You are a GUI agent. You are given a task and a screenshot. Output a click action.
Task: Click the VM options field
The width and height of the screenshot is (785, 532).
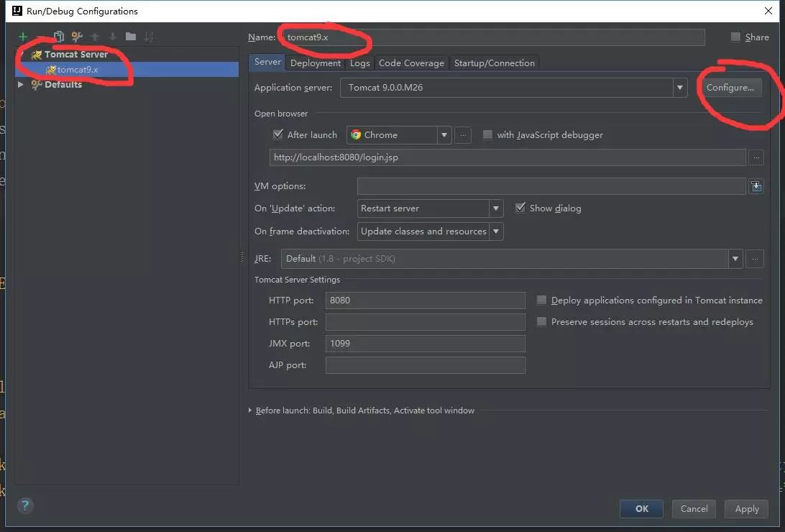click(x=551, y=186)
